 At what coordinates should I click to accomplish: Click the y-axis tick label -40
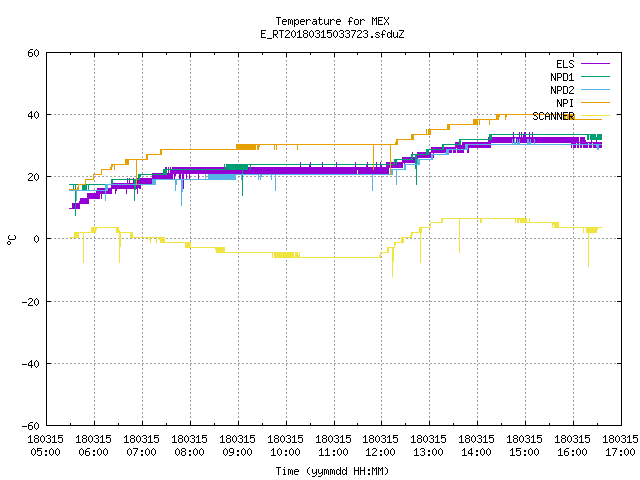click(31, 364)
